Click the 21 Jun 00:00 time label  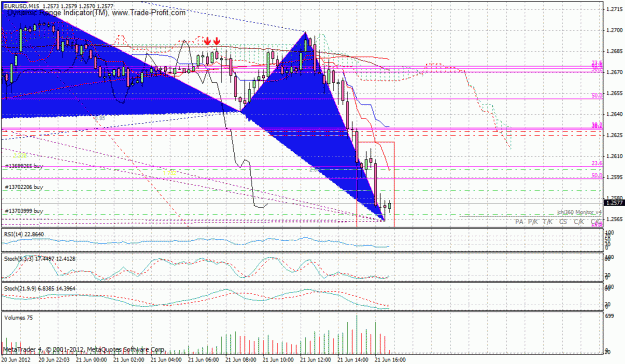91,360
